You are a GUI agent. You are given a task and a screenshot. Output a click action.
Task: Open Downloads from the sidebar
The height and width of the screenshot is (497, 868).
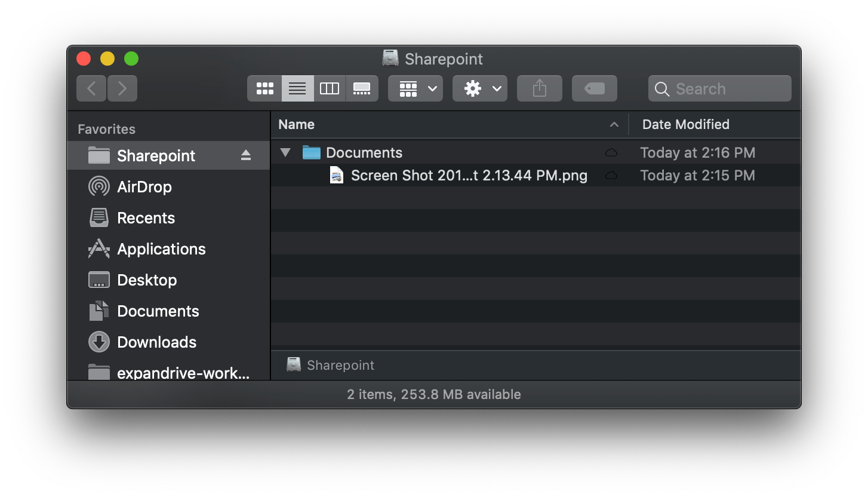click(168, 342)
